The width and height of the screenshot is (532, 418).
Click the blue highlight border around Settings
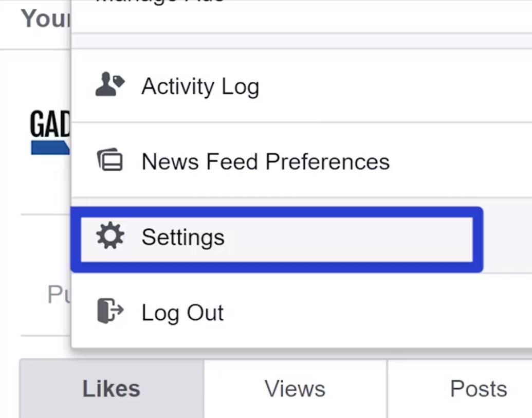[x=278, y=211]
